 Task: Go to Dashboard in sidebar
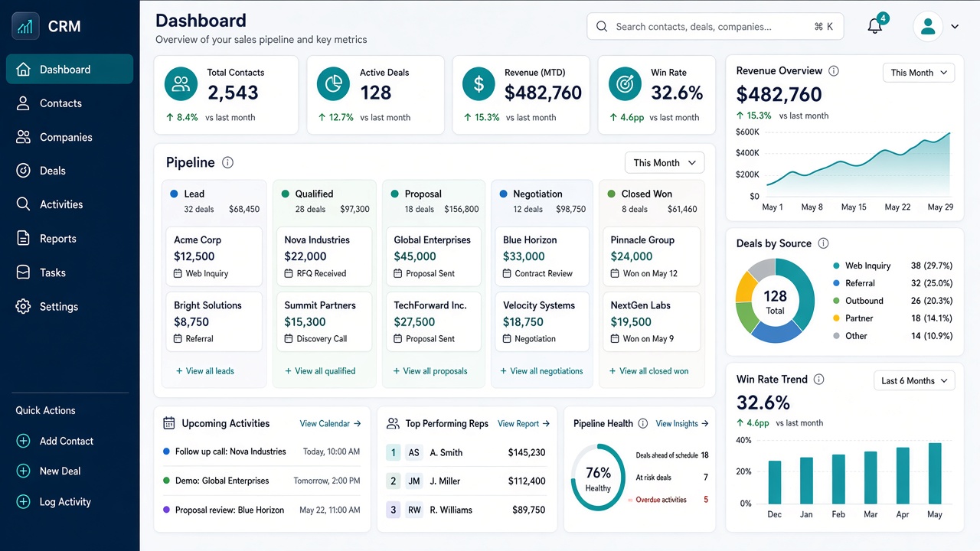pyautogui.click(x=70, y=69)
